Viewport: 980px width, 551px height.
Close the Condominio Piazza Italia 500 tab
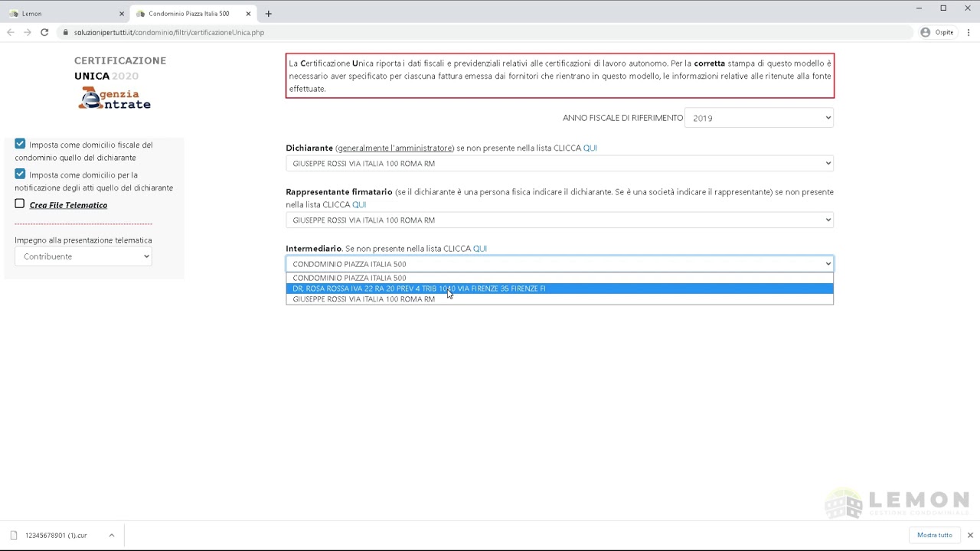click(x=248, y=14)
